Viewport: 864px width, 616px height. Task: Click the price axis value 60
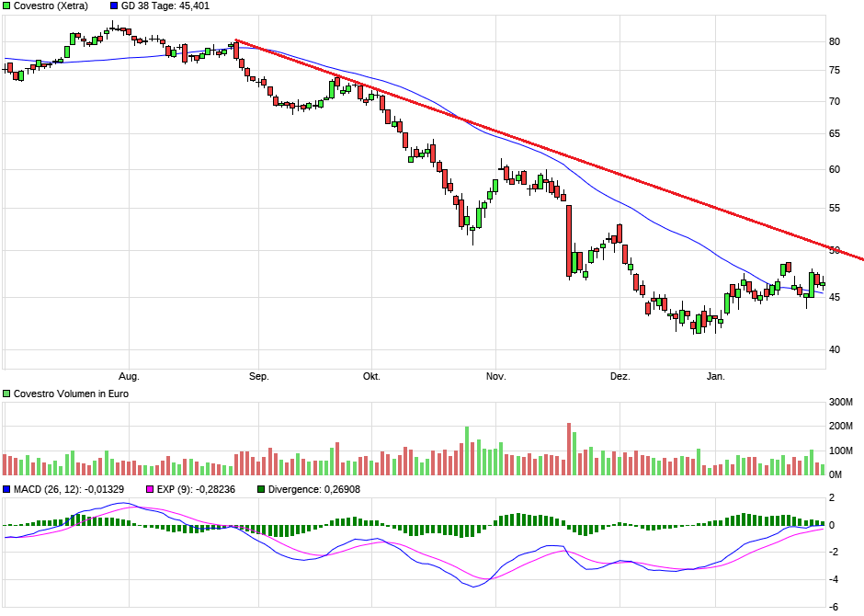coord(835,170)
